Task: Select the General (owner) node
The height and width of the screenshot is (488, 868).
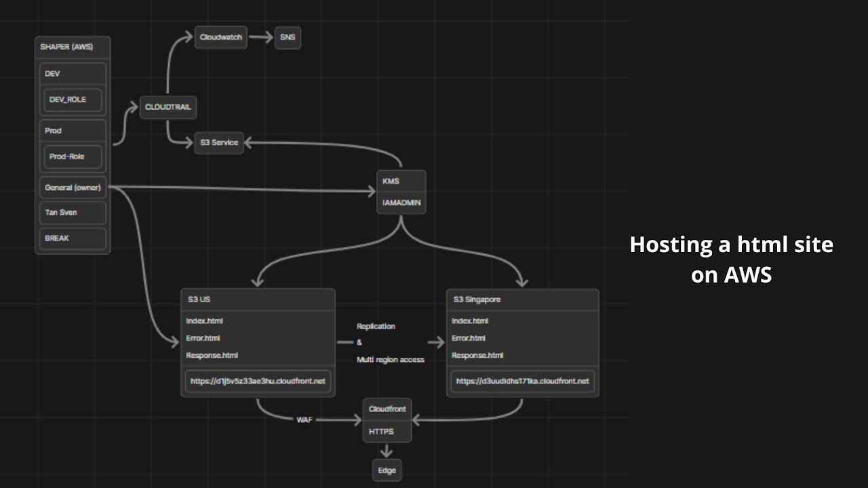Action: click(x=73, y=188)
